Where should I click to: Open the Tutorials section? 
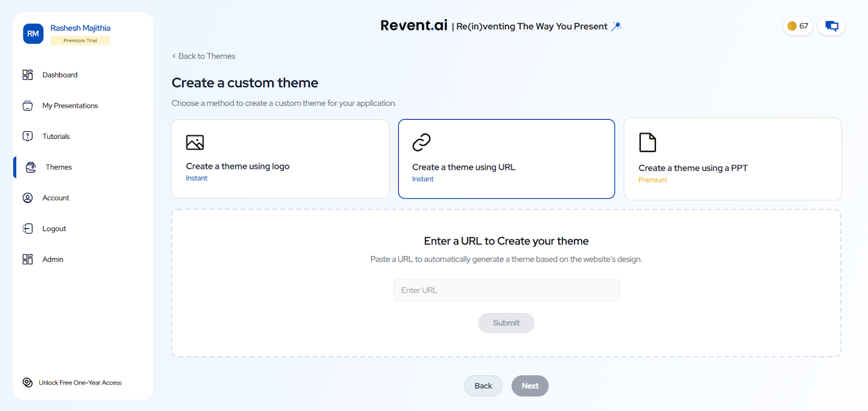pos(56,136)
